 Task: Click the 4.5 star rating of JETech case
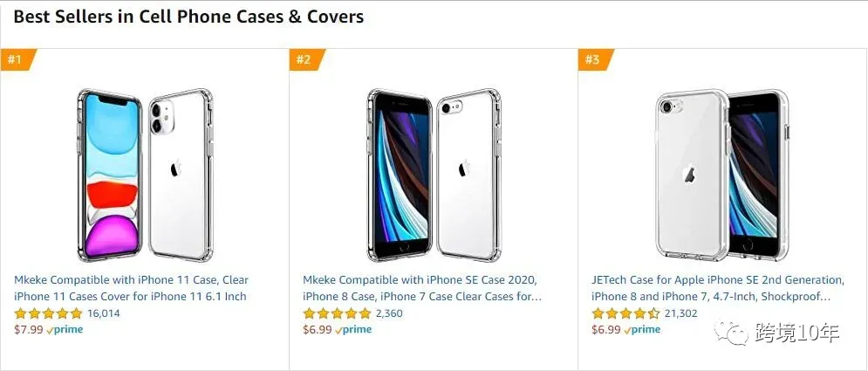626,313
